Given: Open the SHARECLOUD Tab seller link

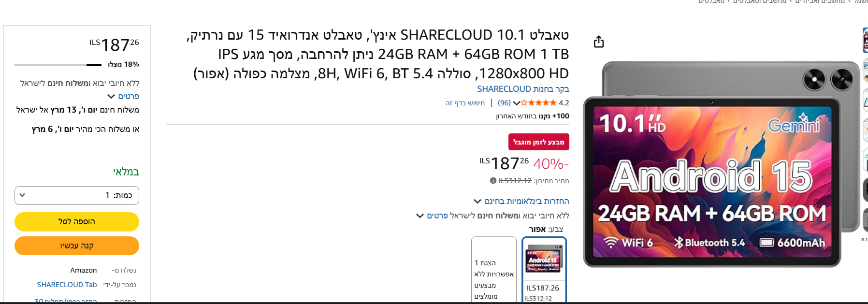Looking at the screenshot, I should [x=67, y=285].
